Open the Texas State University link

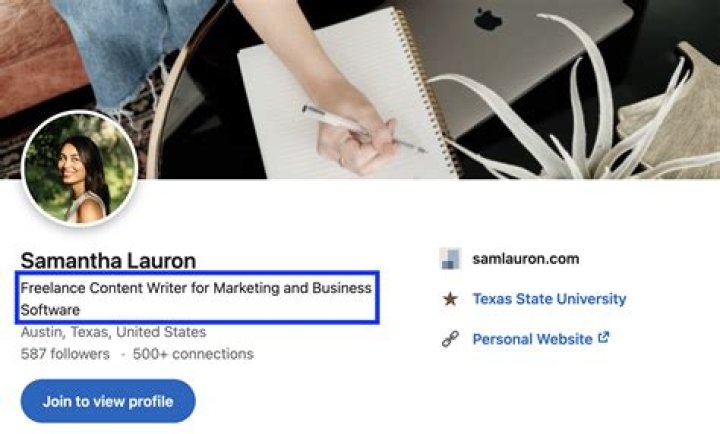[x=549, y=299]
